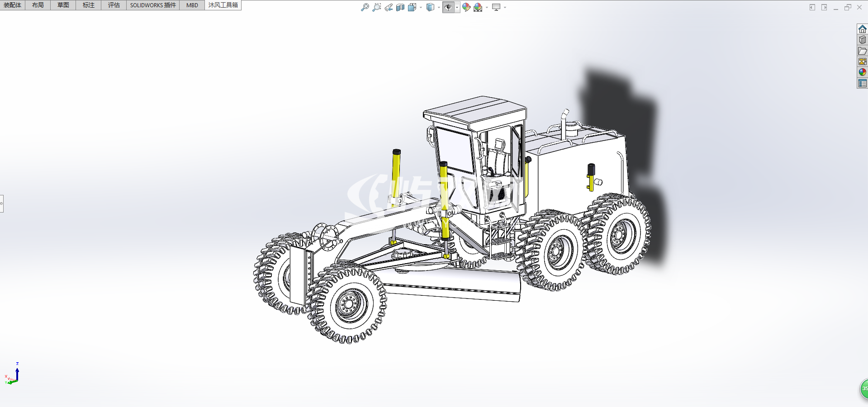The width and height of the screenshot is (868, 407).
Task: Select the 评估 evaluate tab
Action: [x=114, y=5]
